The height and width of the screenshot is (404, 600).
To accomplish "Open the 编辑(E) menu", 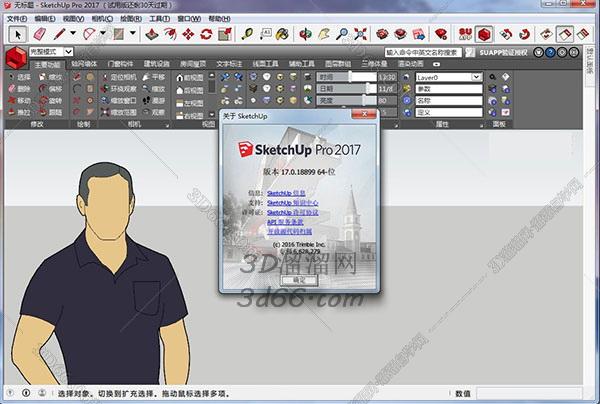I will coord(45,18).
